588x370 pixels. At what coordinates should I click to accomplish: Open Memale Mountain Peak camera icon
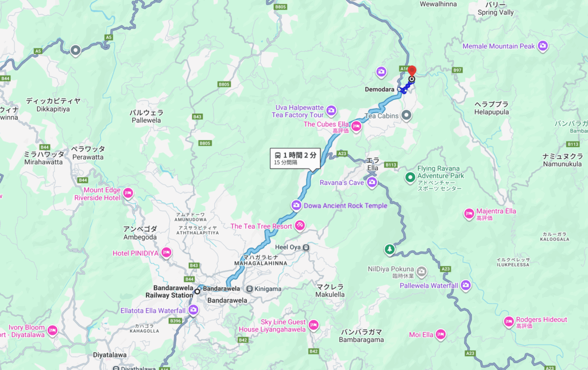pos(543,46)
